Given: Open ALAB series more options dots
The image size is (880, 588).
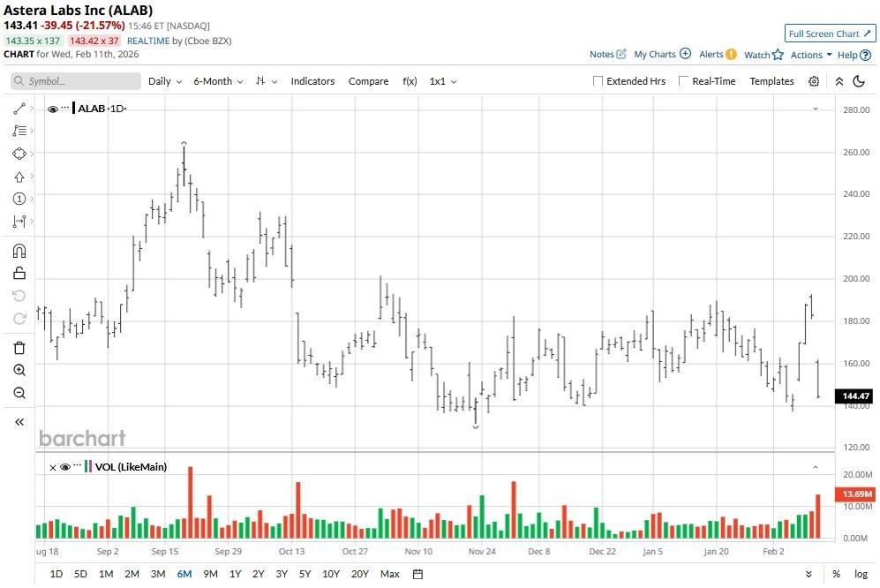Looking at the screenshot, I should 65,107.
